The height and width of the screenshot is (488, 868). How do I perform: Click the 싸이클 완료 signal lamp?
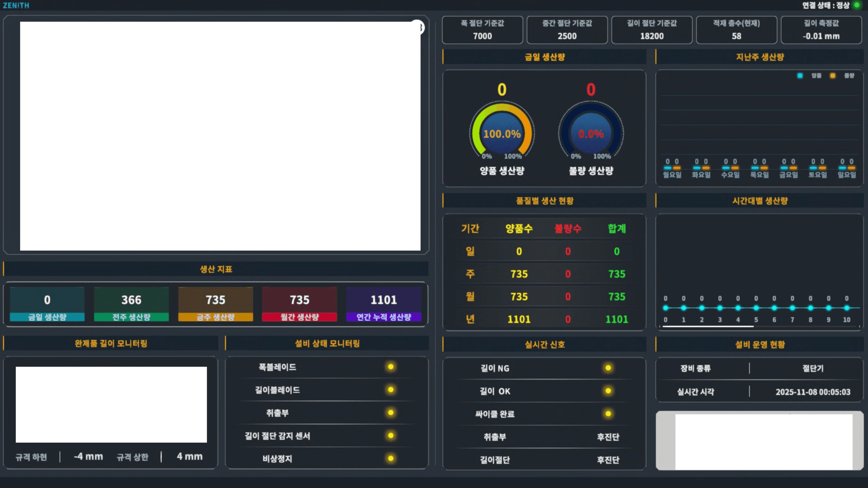coord(608,414)
